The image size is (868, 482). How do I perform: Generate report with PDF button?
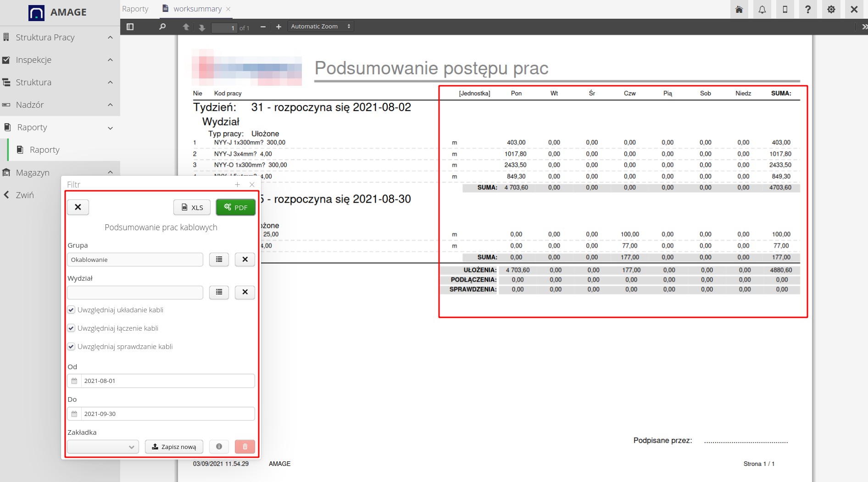click(x=235, y=207)
